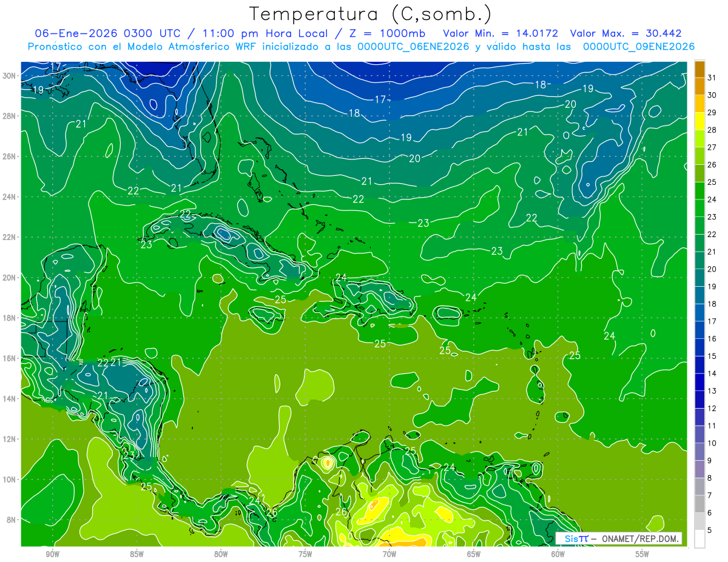Select 'Valor Min. = 14.0172' text
This screenshot has width=728, height=562.
[x=500, y=33]
